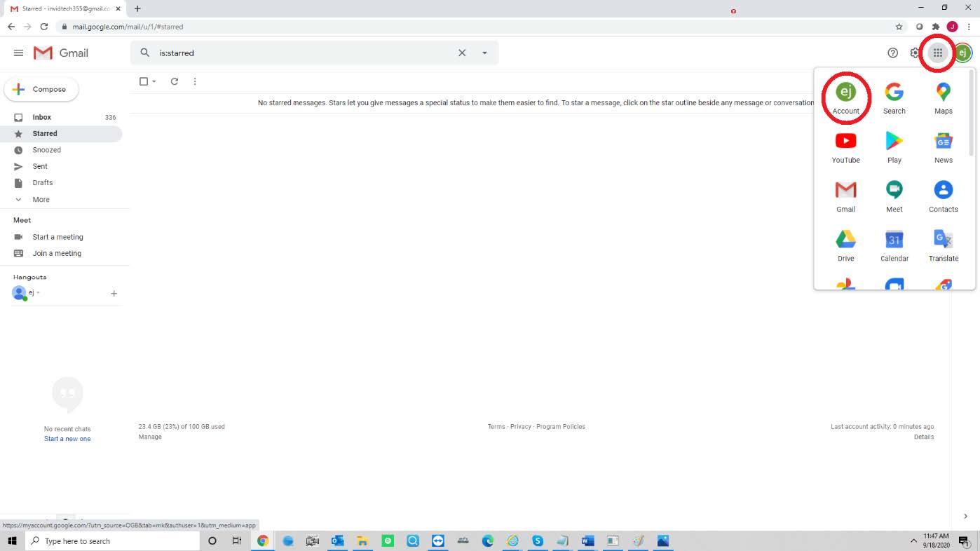Tick the select all messages checkbox
The image size is (980, 551).
coord(144,81)
